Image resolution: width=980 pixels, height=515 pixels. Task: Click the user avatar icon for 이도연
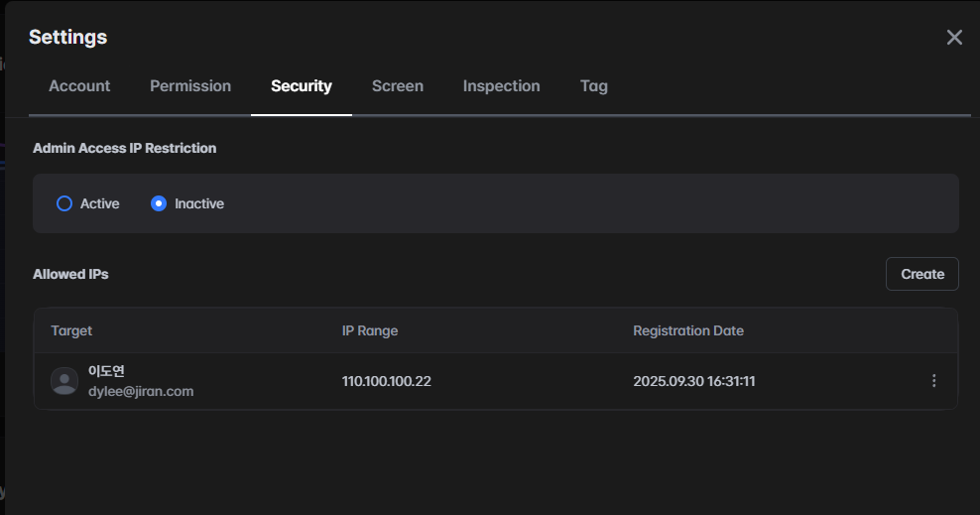64,381
